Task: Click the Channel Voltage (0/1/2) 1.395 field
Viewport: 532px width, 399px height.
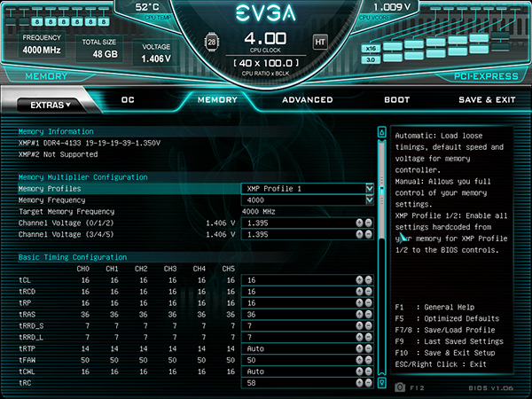Action: tap(308, 223)
